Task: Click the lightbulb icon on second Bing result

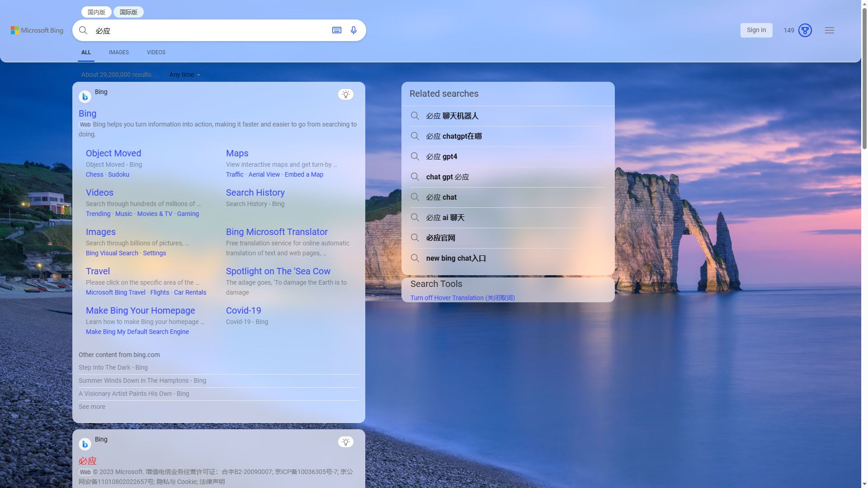Action: (x=346, y=442)
